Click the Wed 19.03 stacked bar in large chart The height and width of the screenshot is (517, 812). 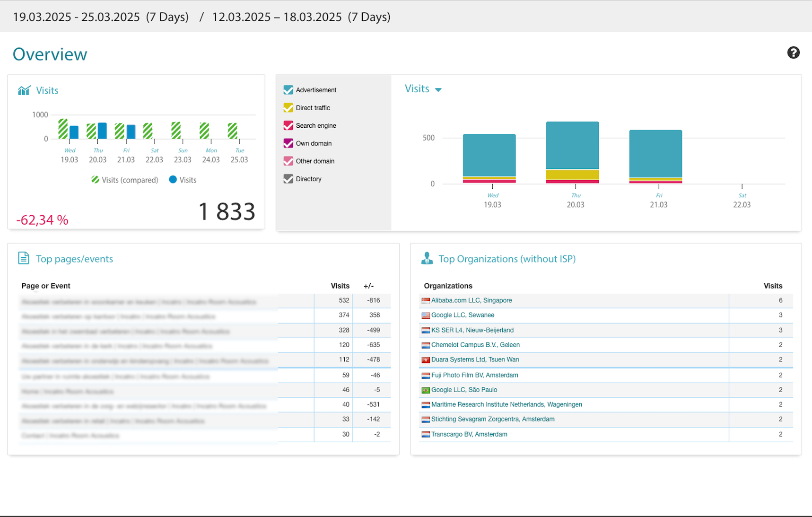tap(489, 159)
